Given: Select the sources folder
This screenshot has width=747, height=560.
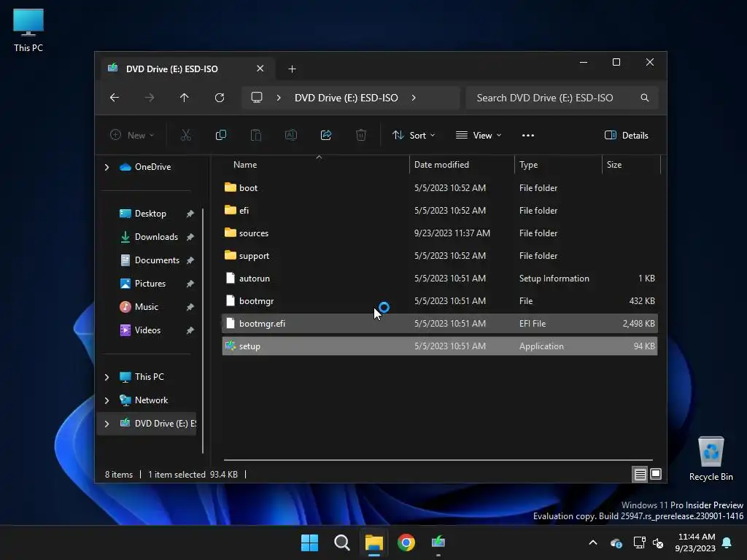Looking at the screenshot, I should (440, 233).
